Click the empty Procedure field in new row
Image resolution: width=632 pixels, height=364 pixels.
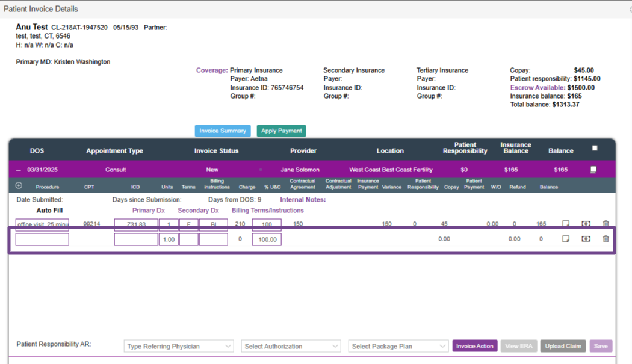click(x=42, y=239)
